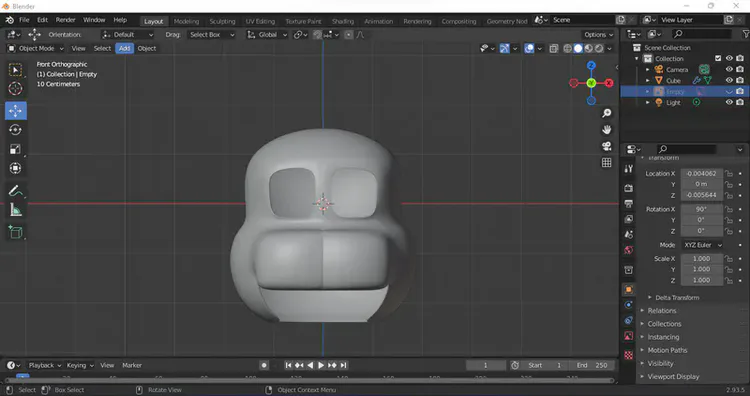Switch to rendered viewport shading
The image size is (750, 396).
tap(599, 48)
